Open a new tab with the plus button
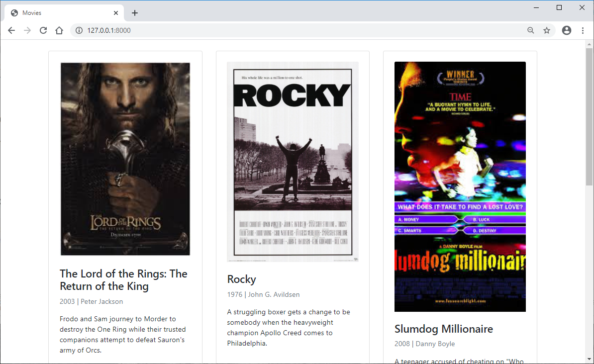Image resolution: width=594 pixels, height=364 pixels. 134,13
